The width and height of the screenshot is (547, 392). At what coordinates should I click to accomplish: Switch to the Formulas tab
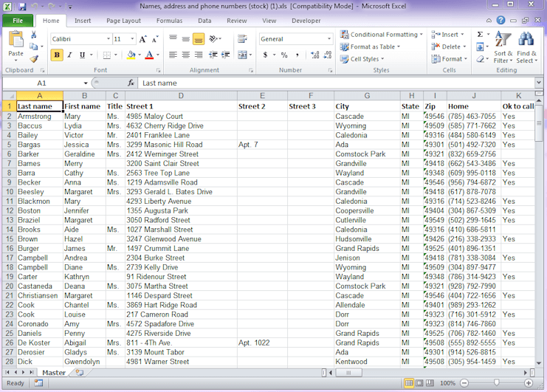169,21
